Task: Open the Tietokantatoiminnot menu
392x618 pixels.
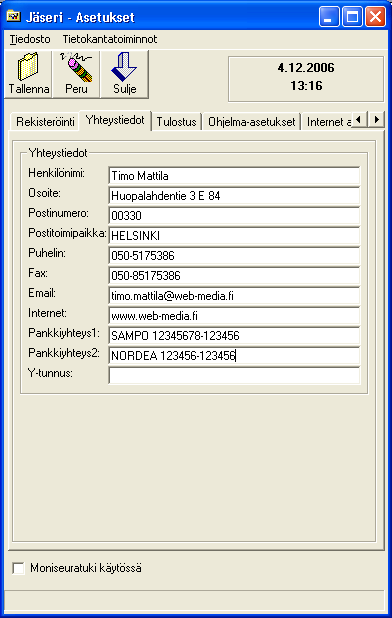Action: pyautogui.click(x=110, y=39)
